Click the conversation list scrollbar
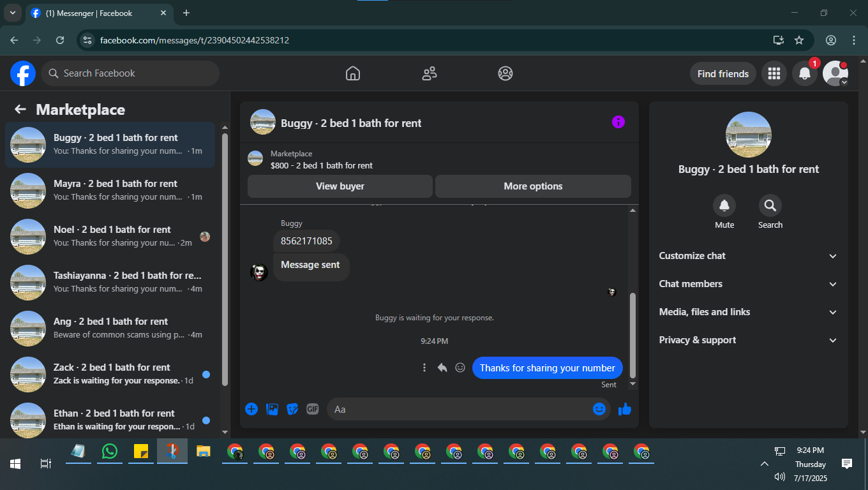The image size is (868, 490). [225, 258]
